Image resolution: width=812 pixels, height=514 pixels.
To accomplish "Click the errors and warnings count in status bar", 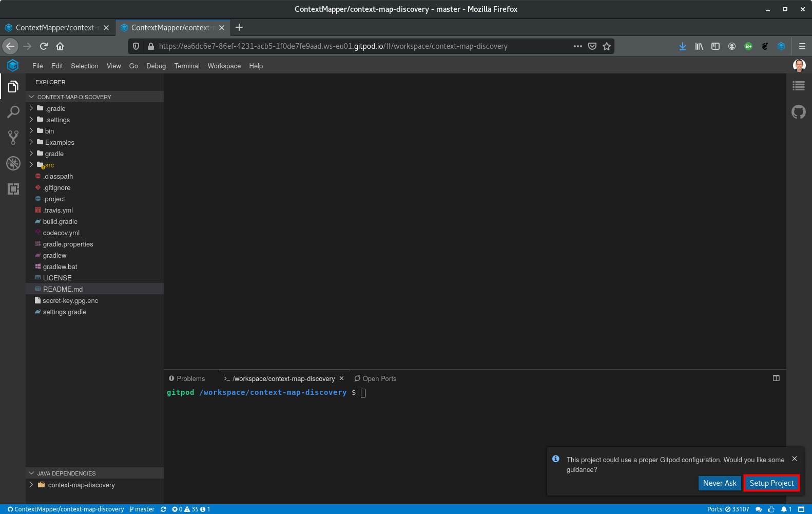I will 191,509.
